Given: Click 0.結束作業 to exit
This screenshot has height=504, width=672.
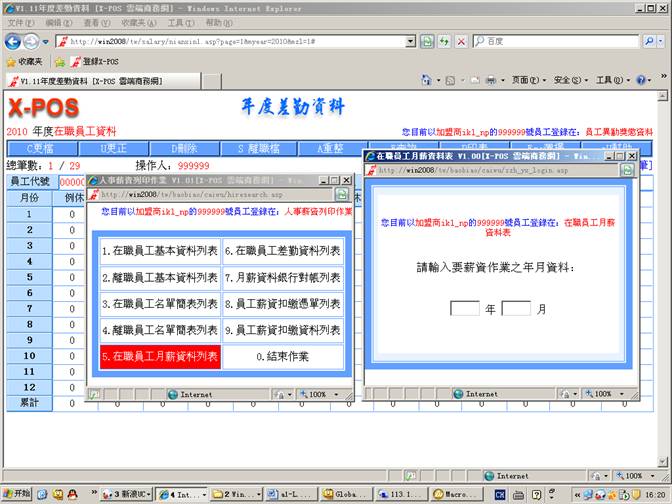Looking at the screenshot, I should tap(281, 356).
